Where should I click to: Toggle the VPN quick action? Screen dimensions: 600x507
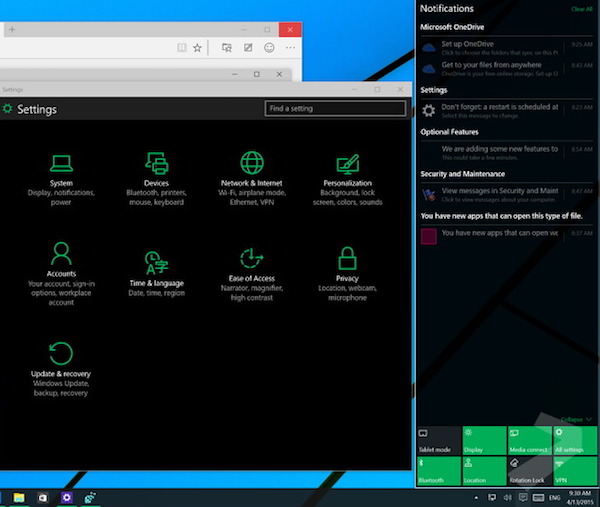575,471
